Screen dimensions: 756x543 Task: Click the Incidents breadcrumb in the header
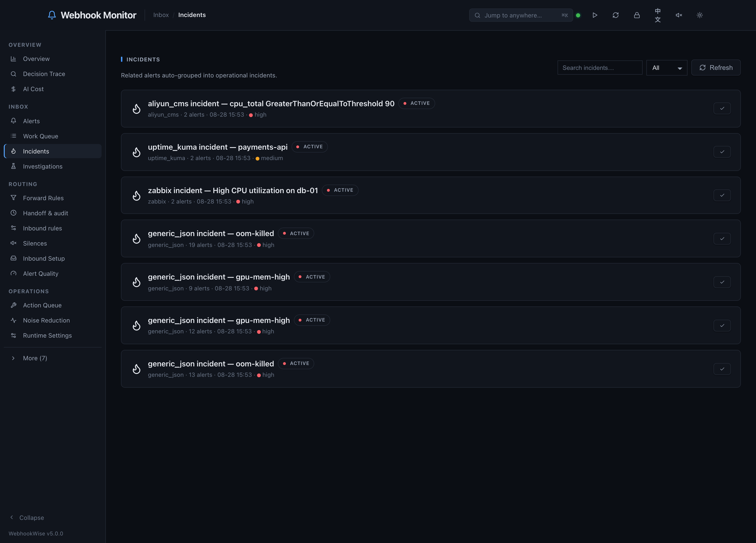tap(192, 15)
